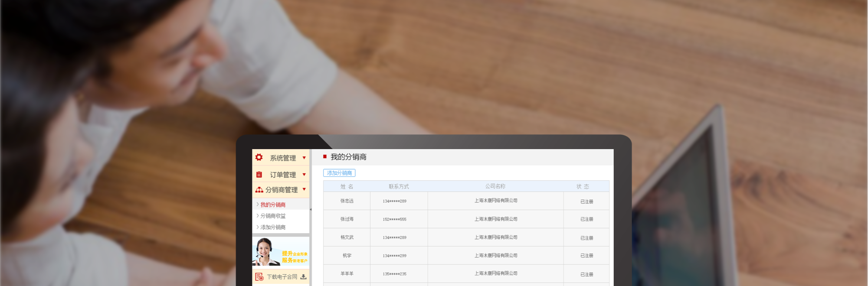Click the 下载电子合同 link text

pos(282,277)
